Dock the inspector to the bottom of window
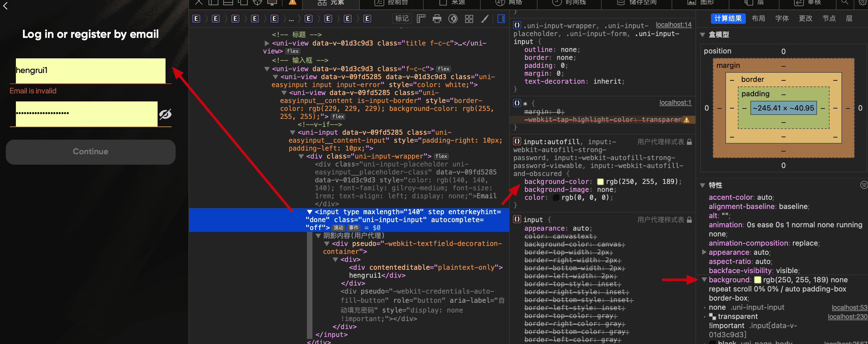 (228, 2)
